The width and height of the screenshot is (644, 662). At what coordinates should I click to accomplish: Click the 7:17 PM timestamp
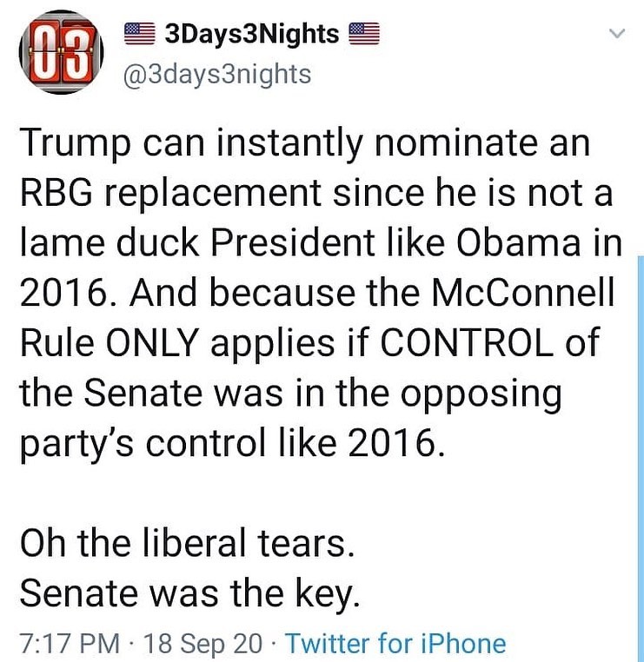point(70,644)
